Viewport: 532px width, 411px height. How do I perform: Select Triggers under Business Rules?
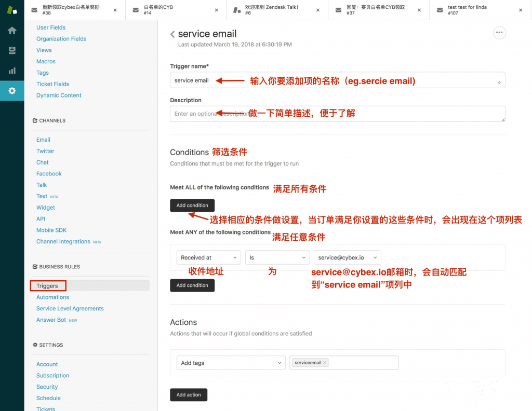coord(47,285)
